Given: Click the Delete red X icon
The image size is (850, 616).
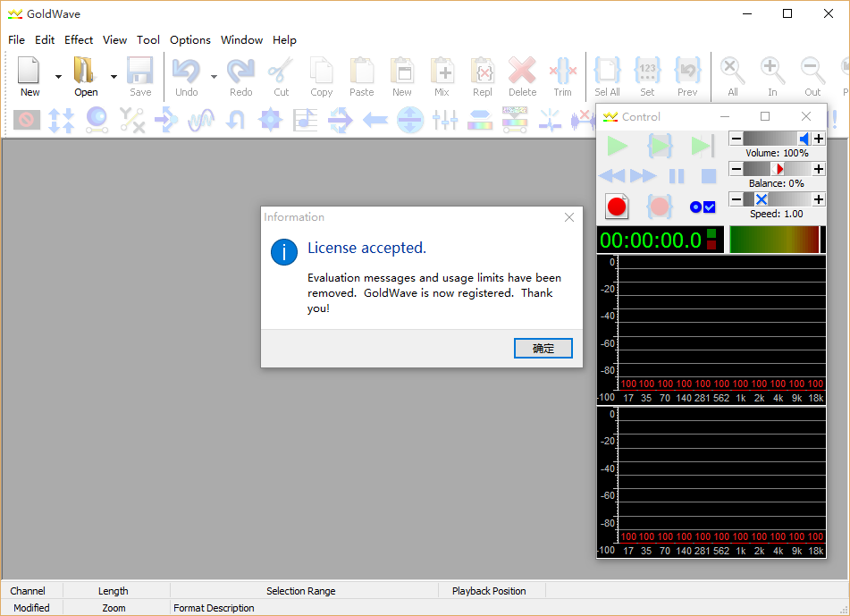Looking at the screenshot, I should point(522,72).
